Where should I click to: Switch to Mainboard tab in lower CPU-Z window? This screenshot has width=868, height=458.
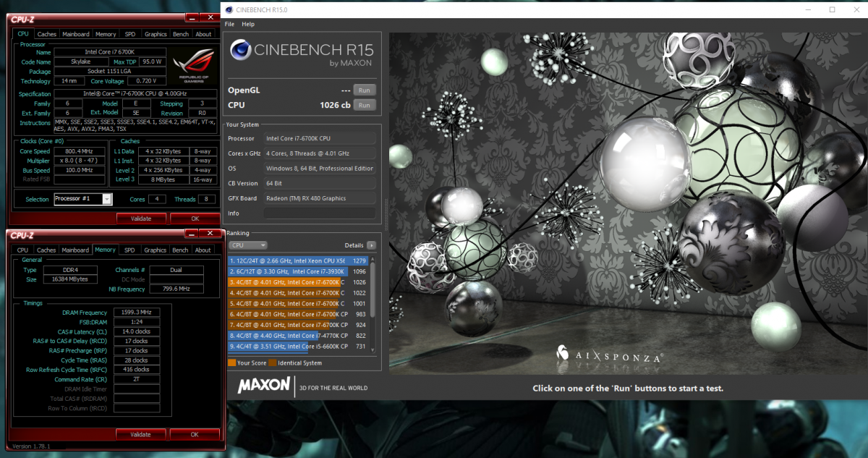(76, 250)
